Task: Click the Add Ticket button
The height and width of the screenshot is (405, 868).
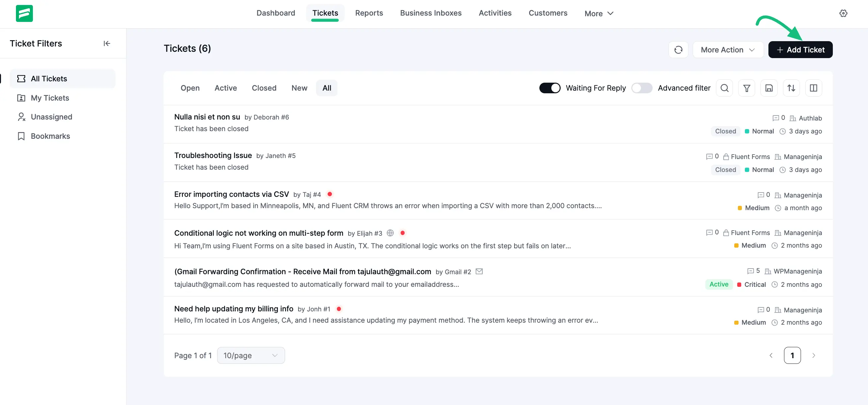Action: (x=800, y=50)
